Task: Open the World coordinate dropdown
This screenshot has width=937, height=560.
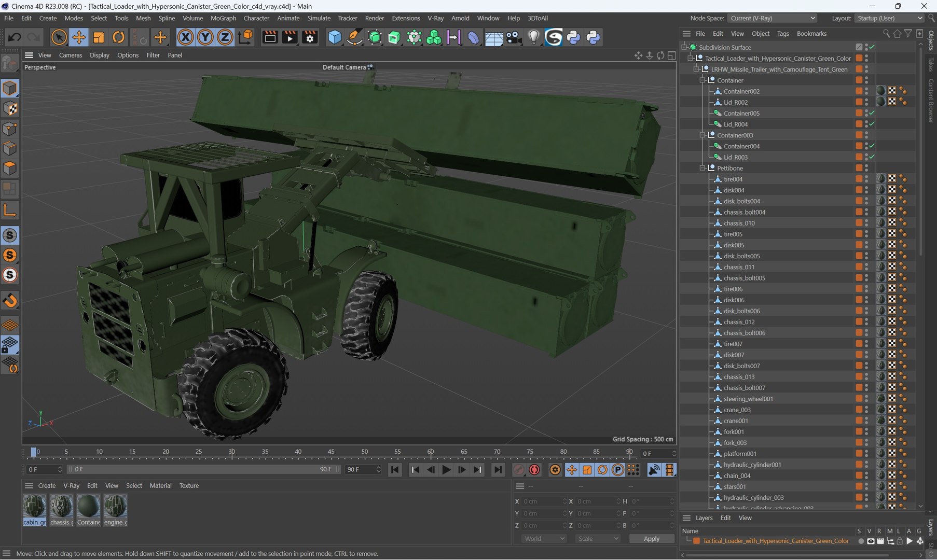Action: tap(544, 539)
